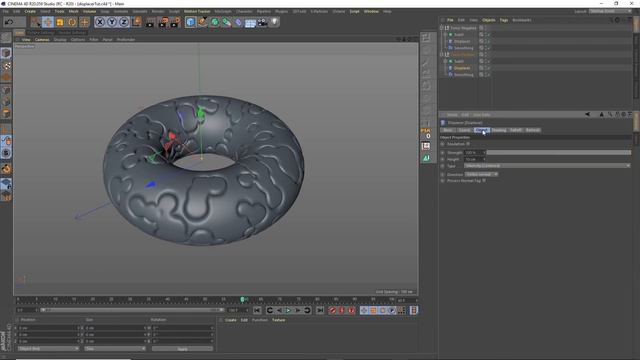Add a Light object
This screenshot has width=640, height=360.
point(274,22)
